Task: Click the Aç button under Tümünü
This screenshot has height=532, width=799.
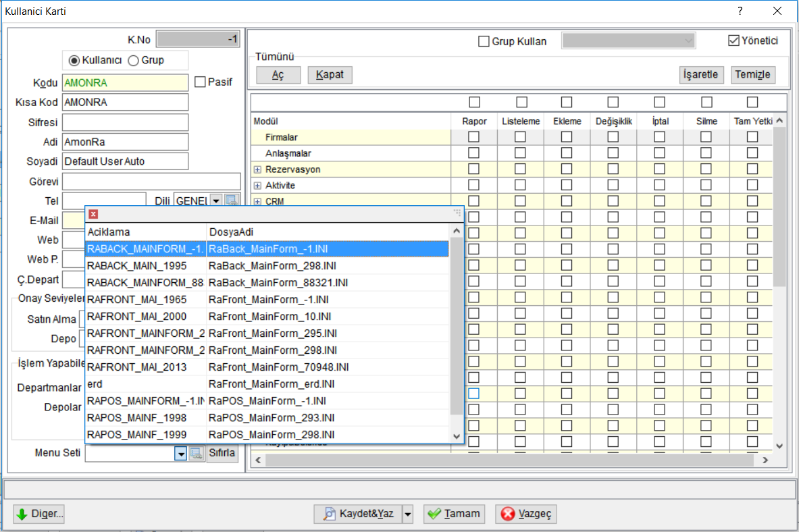Action: point(278,75)
